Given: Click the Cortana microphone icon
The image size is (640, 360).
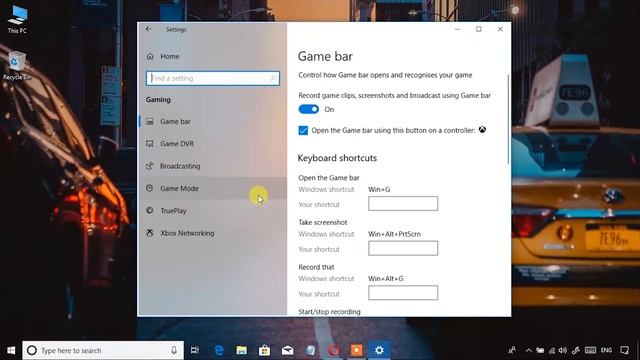Looking at the screenshot, I should (x=174, y=350).
